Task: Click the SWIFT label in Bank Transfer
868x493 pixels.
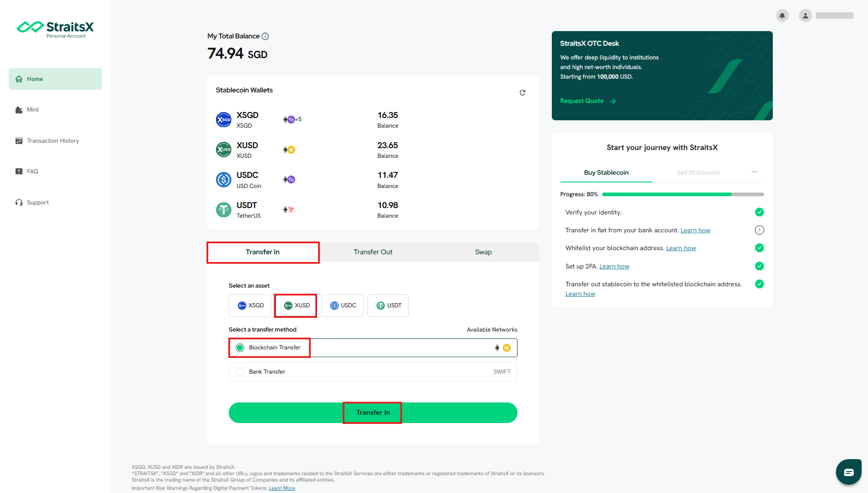Action: 502,372
